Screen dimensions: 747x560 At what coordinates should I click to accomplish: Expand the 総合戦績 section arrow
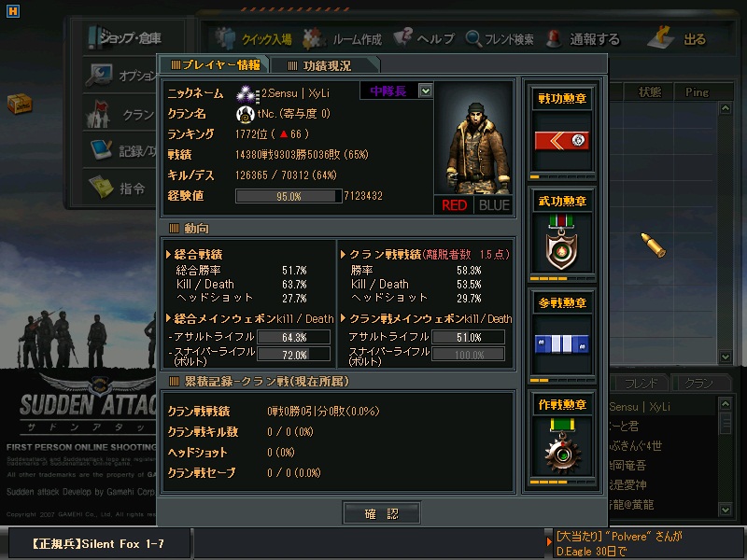tap(168, 254)
